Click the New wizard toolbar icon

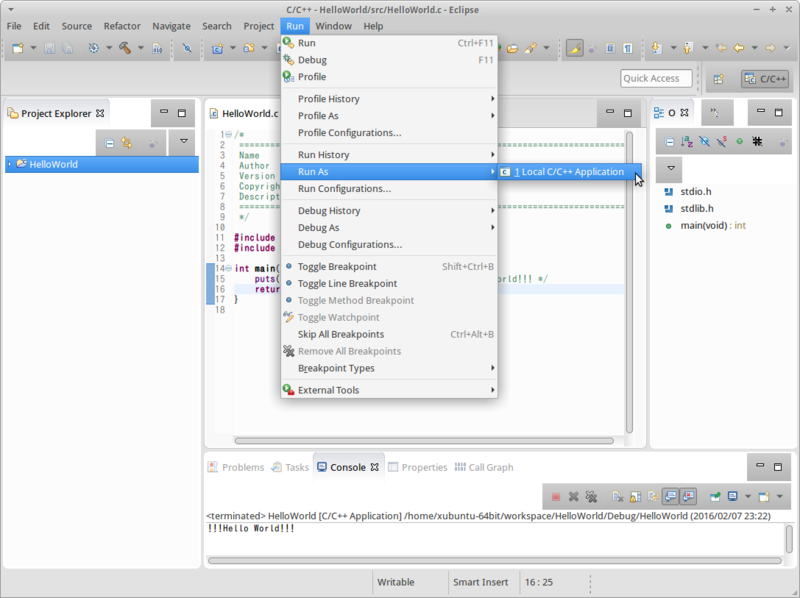[x=18, y=48]
